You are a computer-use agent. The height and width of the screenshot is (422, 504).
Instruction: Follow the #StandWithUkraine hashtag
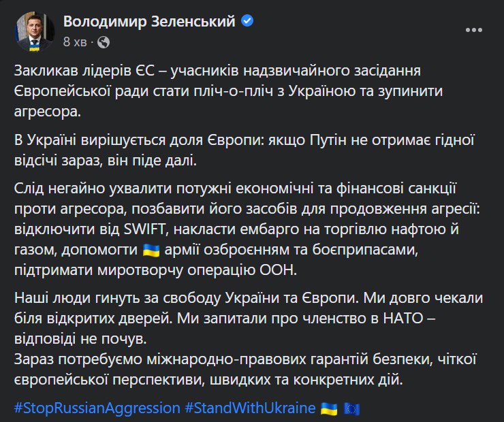tap(250, 408)
